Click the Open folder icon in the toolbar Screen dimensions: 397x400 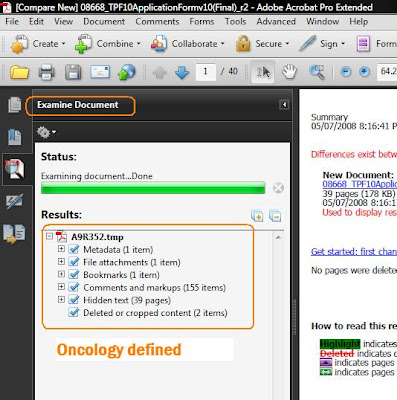(x=19, y=72)
